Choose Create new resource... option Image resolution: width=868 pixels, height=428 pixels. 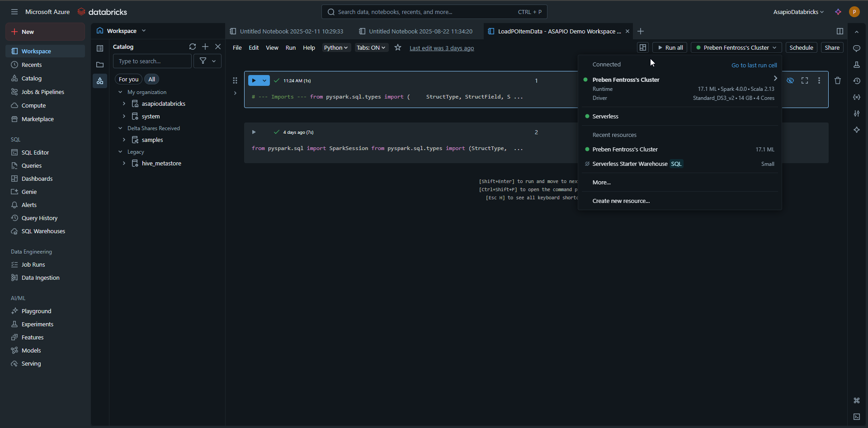pos(679,201)
